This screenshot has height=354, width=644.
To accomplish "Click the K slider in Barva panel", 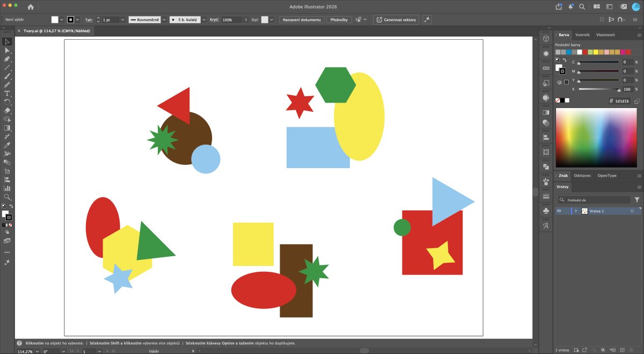I will [x=598, y=90].
